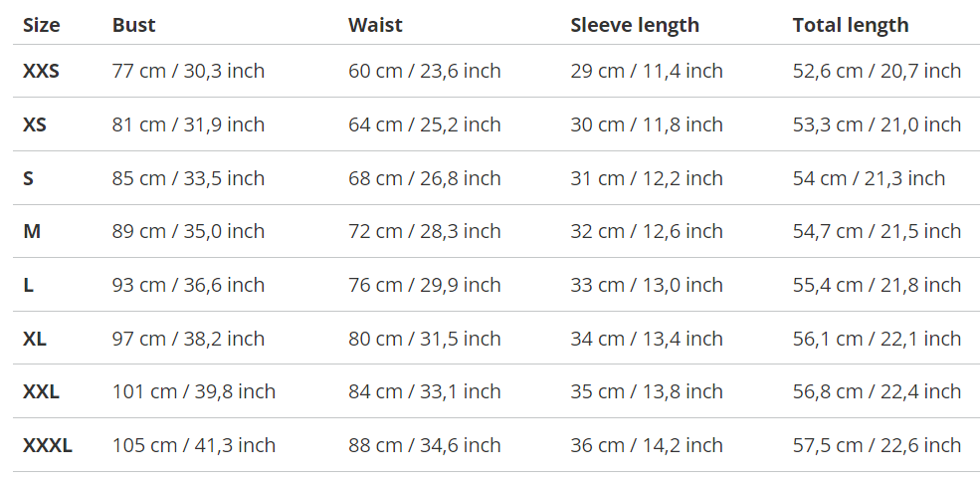Viewport: 980px width, 486px height.
Task: Select the XXL size row label
Action: click(x=42, y=391)
